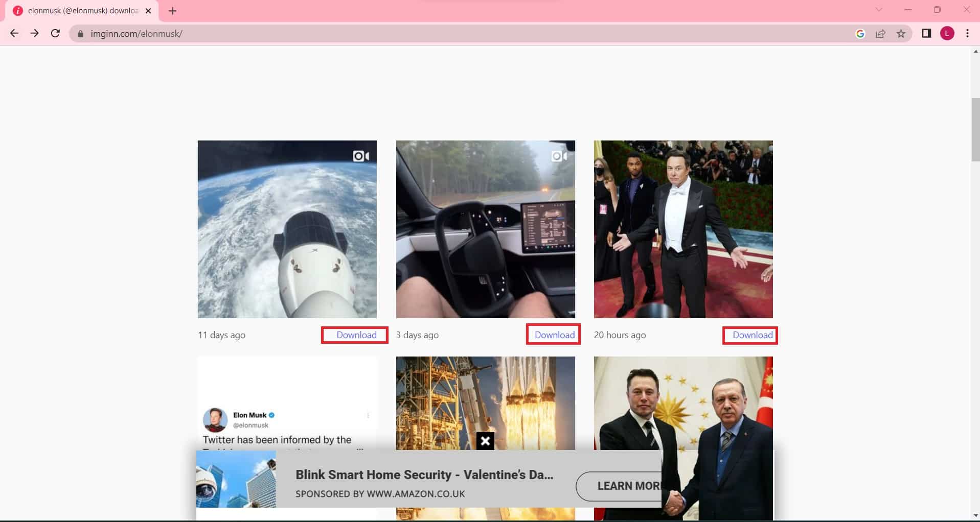
Task: Reload the imginn page
Action: tap(55, 33)
